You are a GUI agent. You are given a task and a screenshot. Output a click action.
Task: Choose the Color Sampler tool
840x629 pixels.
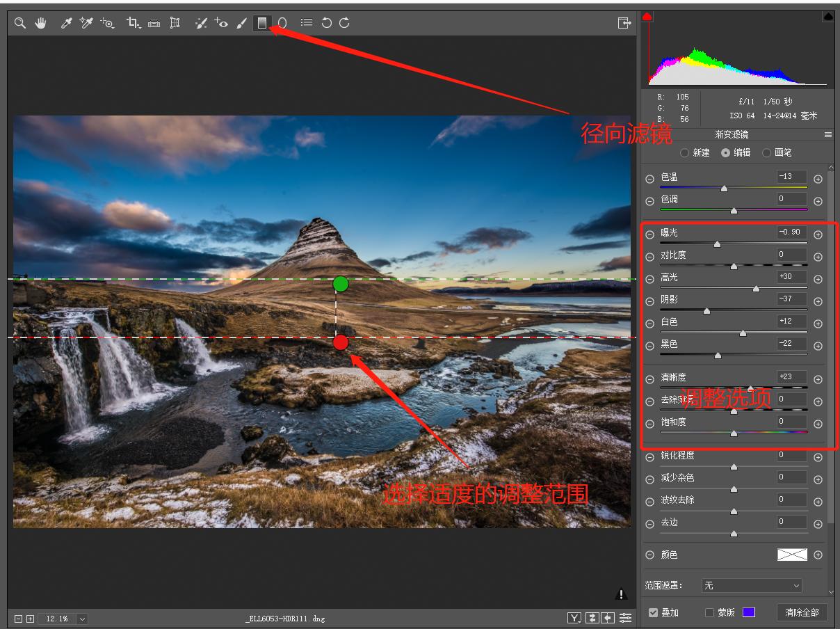pos(86,23)
